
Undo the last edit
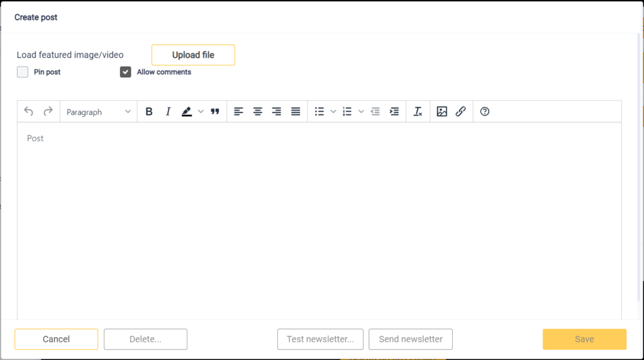(x=28, y=111)
